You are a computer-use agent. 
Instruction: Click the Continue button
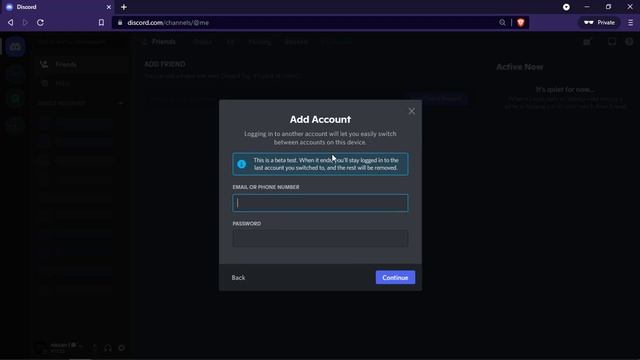(x=395, y=278)
